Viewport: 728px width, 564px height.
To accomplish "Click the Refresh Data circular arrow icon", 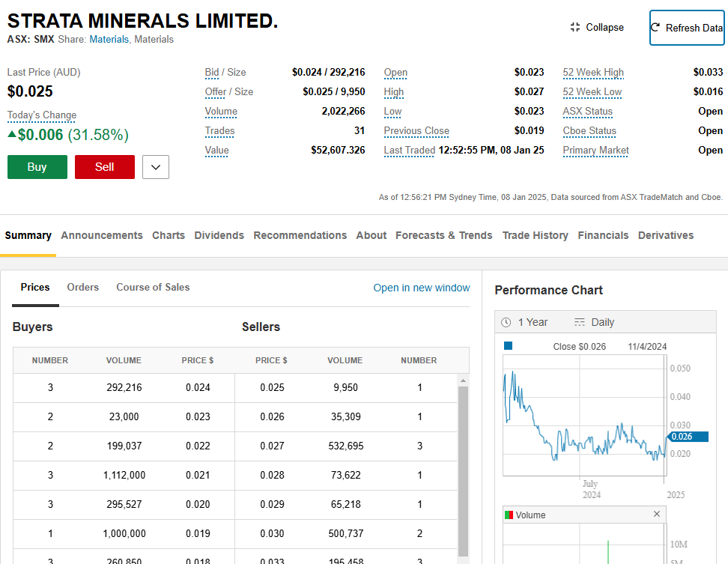I will (x=655, y=28).
